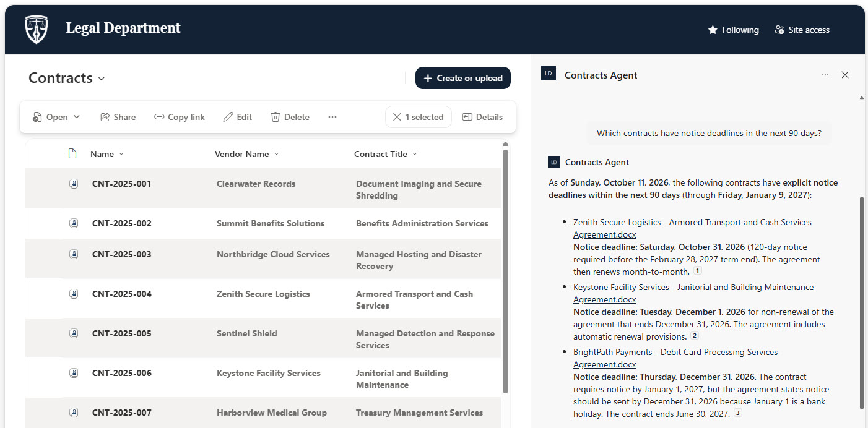This screenshot has width=868, height=428.
Task: Click the CNT-2025-006 file icon
Action: (x=74, y=373)
